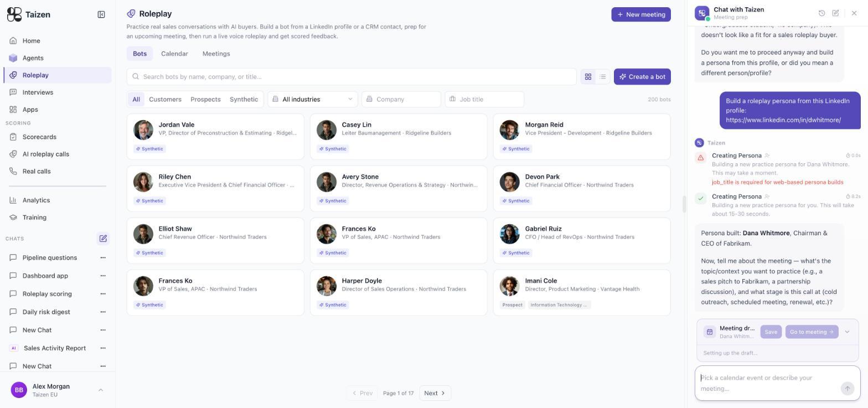Collapse the sidebar with the panel icon
Screen dimensions: 868x408
click(x=101, y=14)
